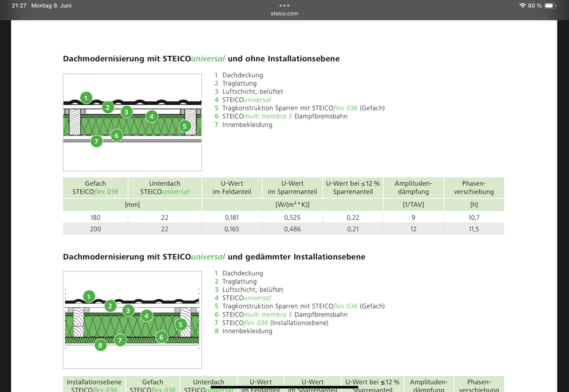Tap first legend entry 'Luftschicht, belüftet'
569x392 pixels.
pos(253,92)
